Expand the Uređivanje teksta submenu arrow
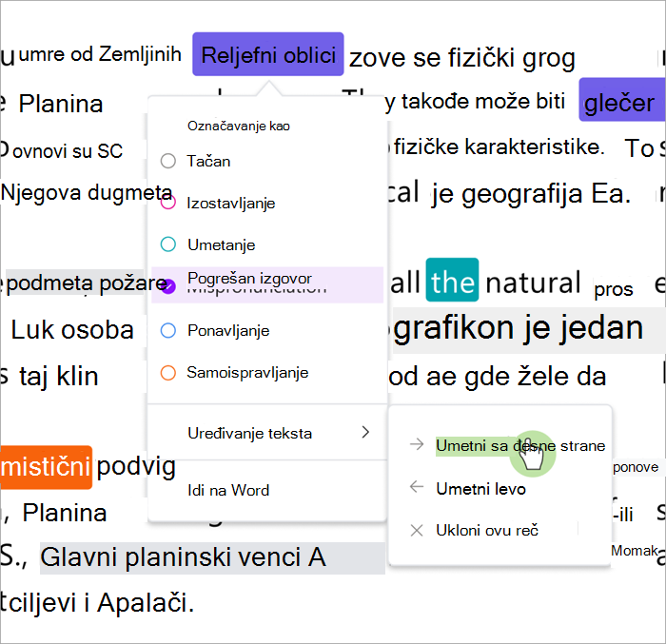The height and width of the screenshot is (644, 666). tap(365, 433)
